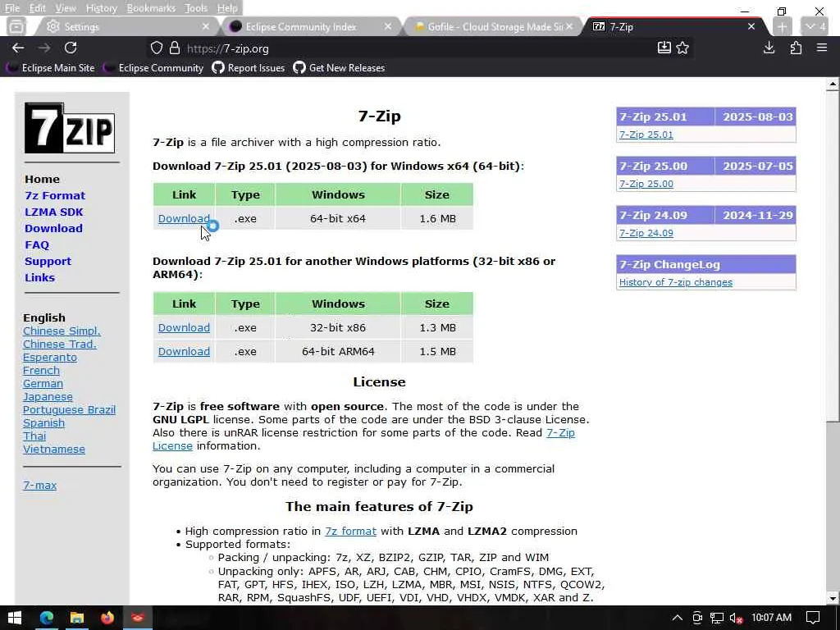The height and width of the screenshot is (630, 840).
Task: Show hidden system tray icons
Action: pos(677,618)
